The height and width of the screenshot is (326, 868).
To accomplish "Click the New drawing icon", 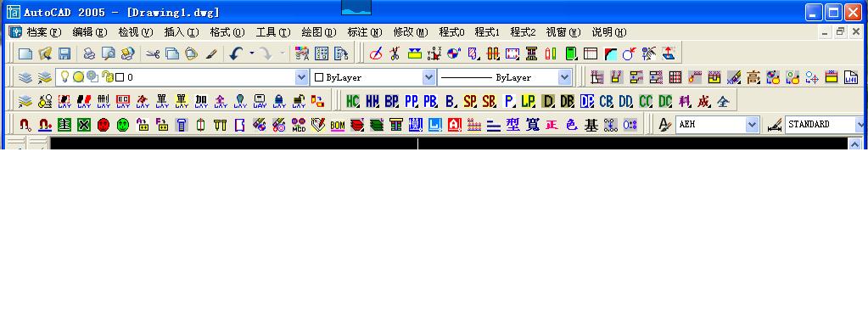I will point(25,53).
